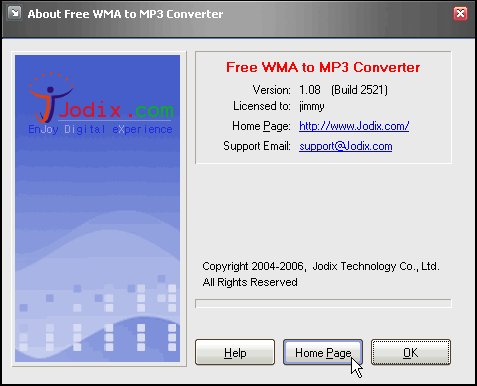Click the red Jodix text in banner

pyautogui.click(x=90, y=109)
